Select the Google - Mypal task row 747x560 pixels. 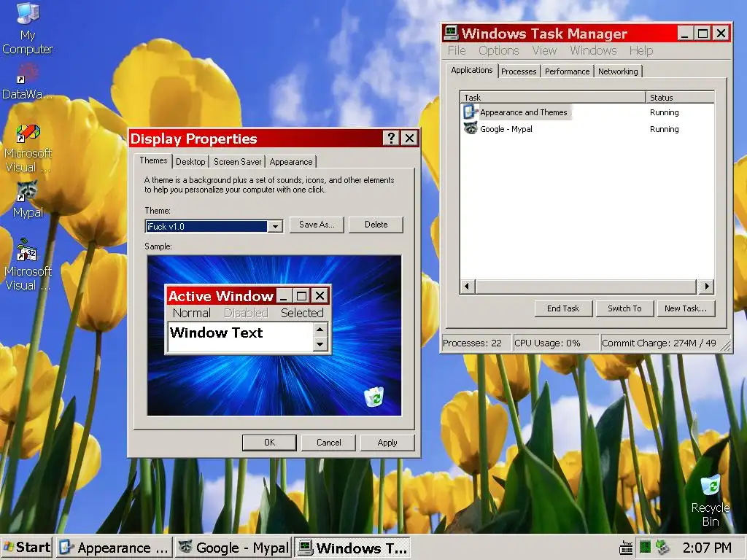coord(587,128)
